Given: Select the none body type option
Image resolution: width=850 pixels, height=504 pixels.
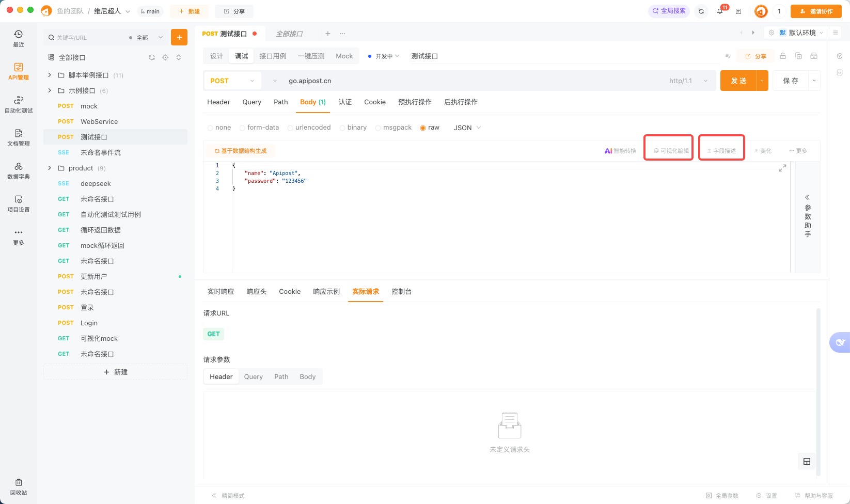Looking at the screenshot, I should pyautogui.click(x=219, y=127).
